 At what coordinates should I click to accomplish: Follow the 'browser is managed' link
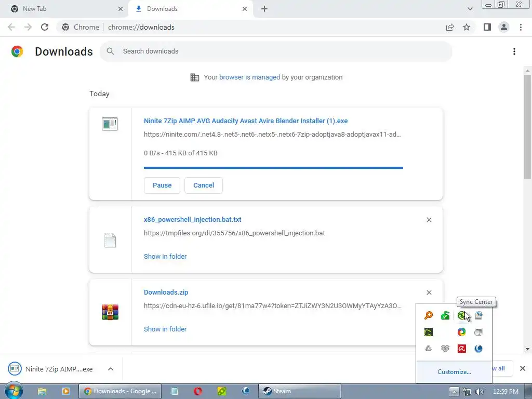point(250,77)
